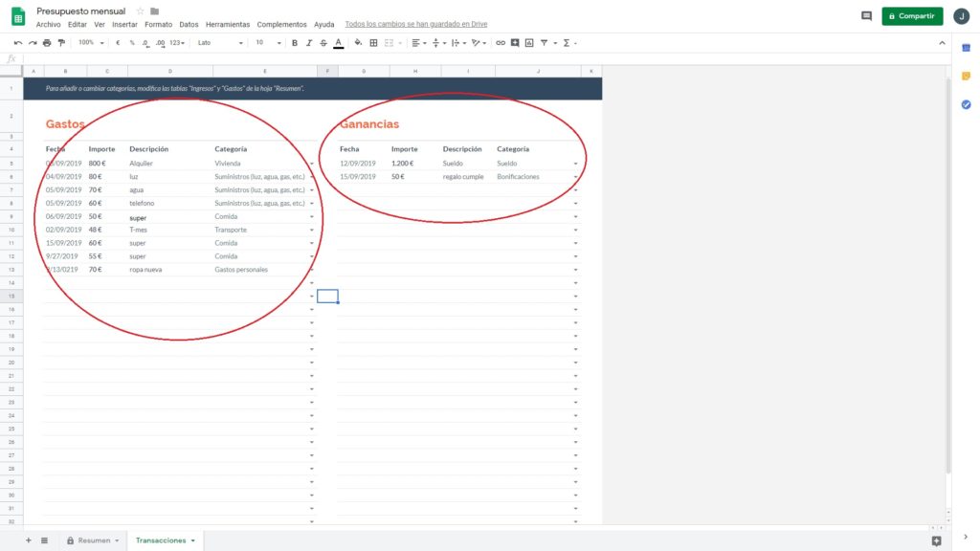Toggle bold formatting
Screen dimensions: 980x551
click(x=294, y=43)
